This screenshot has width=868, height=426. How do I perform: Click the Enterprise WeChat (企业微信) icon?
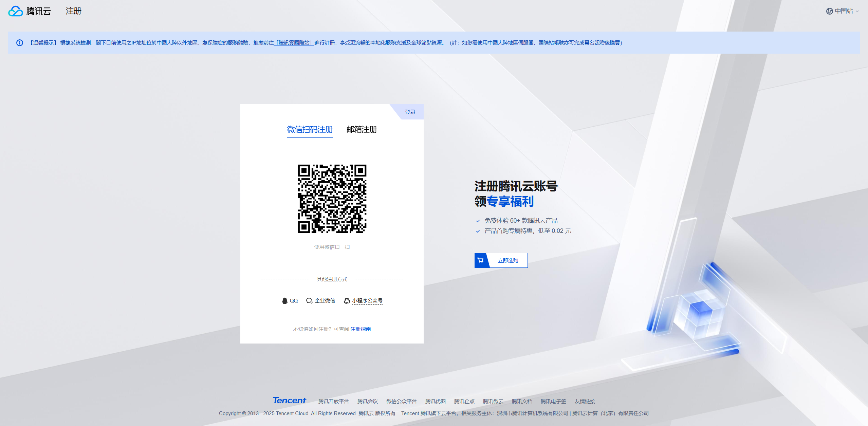point(309,301)
